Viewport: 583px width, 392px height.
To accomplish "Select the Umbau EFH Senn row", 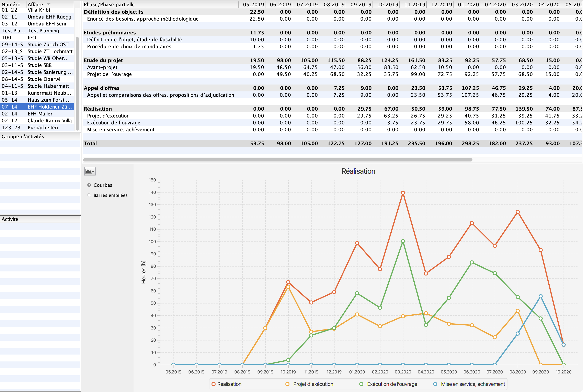I will (x=37, y=24).
